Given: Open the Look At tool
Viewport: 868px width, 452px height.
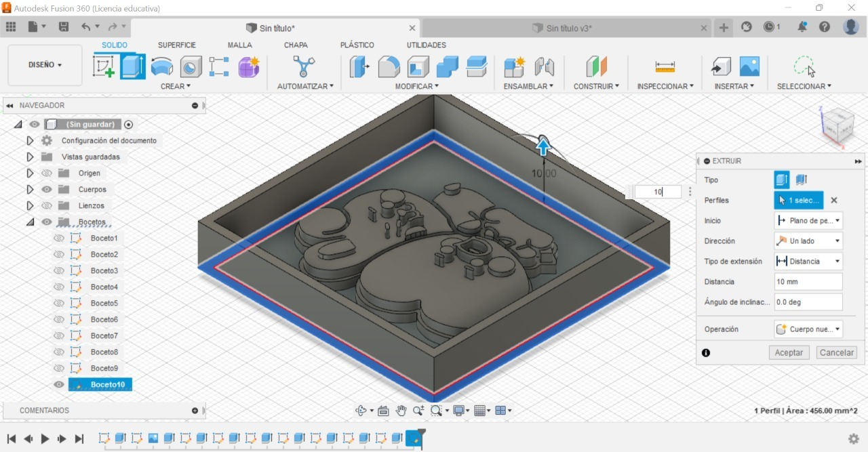Looking at the screenshot, I should click(x=383, y=411).
